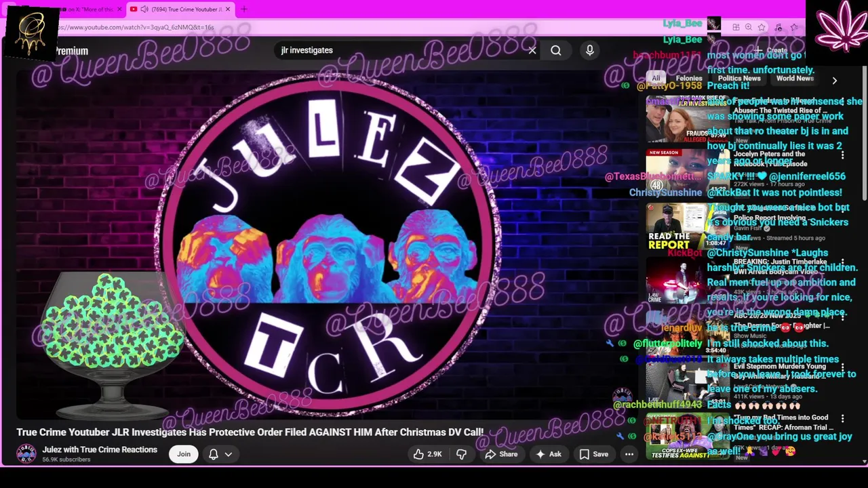Open options menu for Evil Stepmom video
Viewport: 868px width, 488px height.
tap(843, 367)
